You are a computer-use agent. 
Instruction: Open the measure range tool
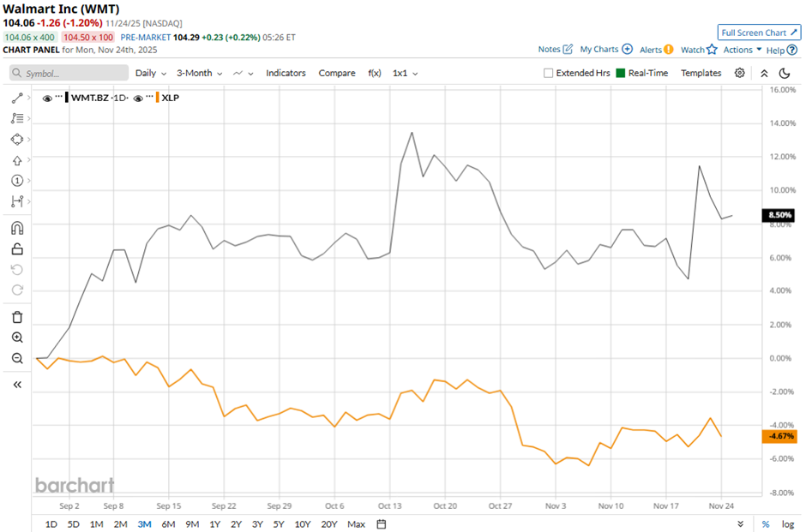pos(17,201)
